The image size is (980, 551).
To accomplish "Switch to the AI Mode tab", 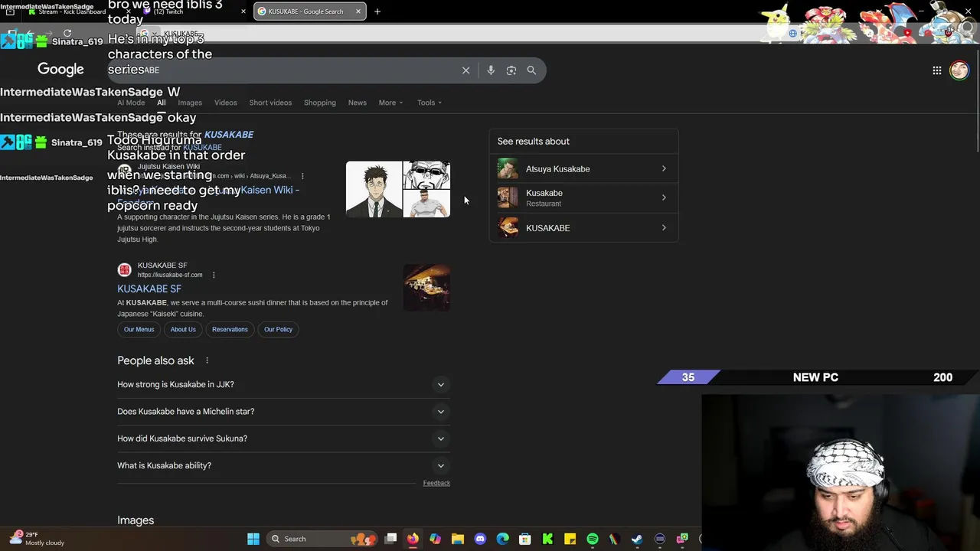I will pos(131,103).
